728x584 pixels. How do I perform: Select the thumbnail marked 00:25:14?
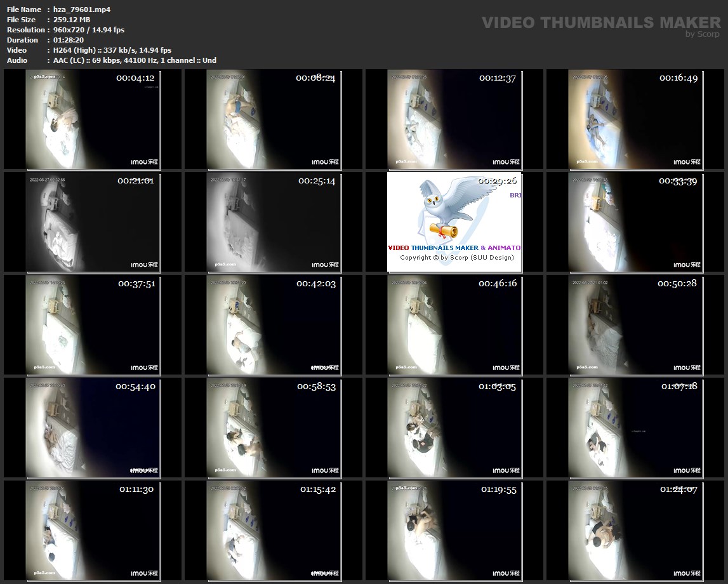coord(274,222)
